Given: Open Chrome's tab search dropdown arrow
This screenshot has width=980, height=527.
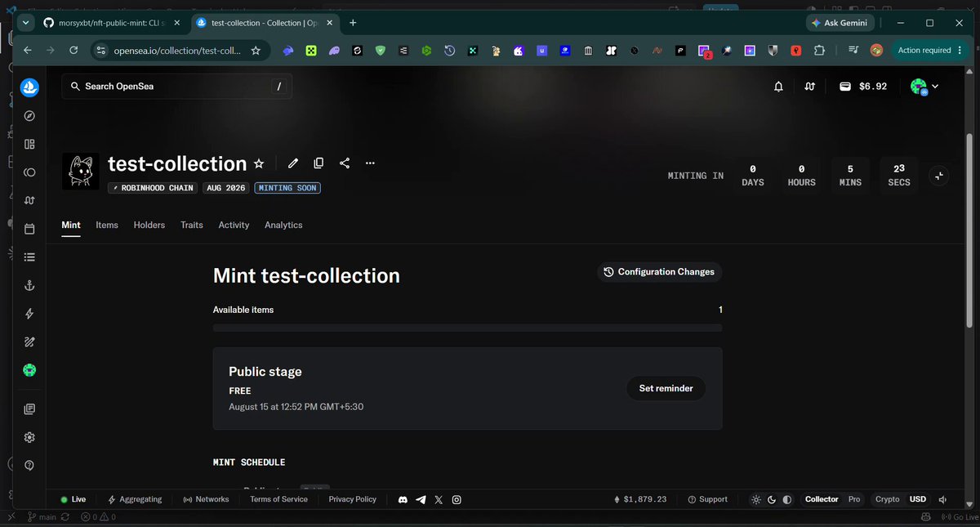Looking at the screenshot, I should pyautogui.click(x=26, y=23).
